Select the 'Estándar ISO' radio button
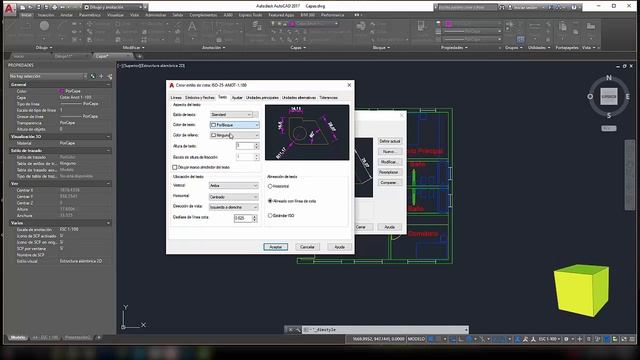 [270, 216]
